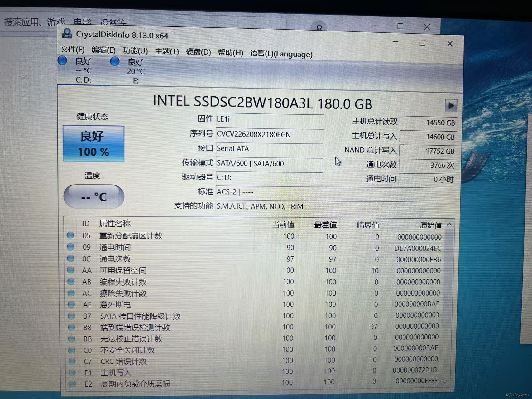The image size is (532, 399).
Task: Click raw value 000000000EB6
Action: tap(419, 260)
